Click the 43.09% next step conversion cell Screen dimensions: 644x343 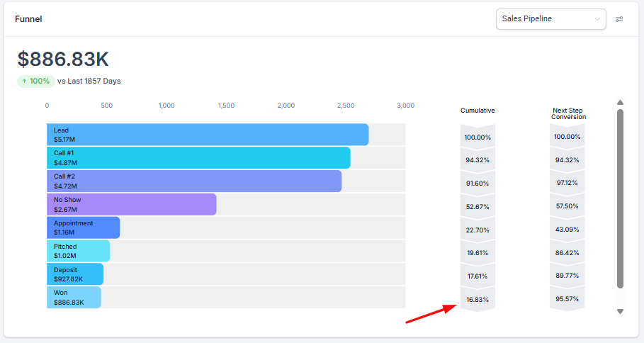pos(567,230)
